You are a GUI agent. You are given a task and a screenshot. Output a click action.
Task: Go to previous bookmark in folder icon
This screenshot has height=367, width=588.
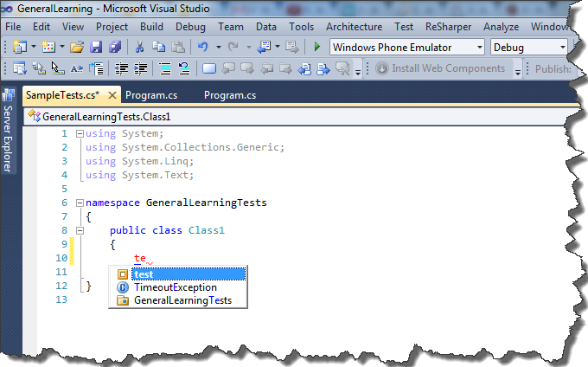point(266,68)
